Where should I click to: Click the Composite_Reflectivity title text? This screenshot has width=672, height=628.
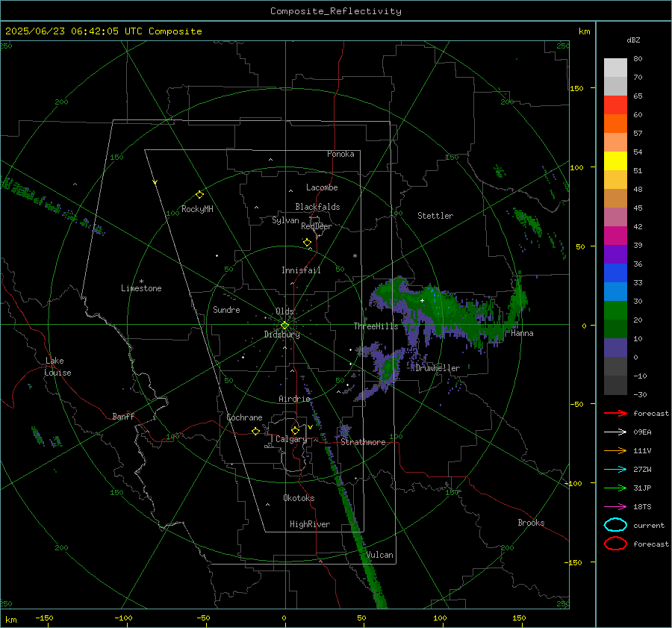336,11
